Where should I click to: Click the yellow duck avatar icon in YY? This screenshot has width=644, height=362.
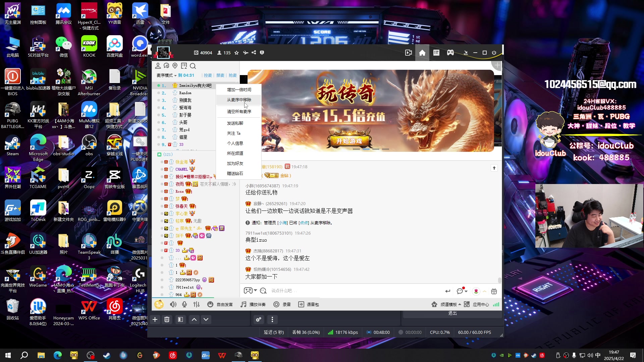[x=159, y=304]
